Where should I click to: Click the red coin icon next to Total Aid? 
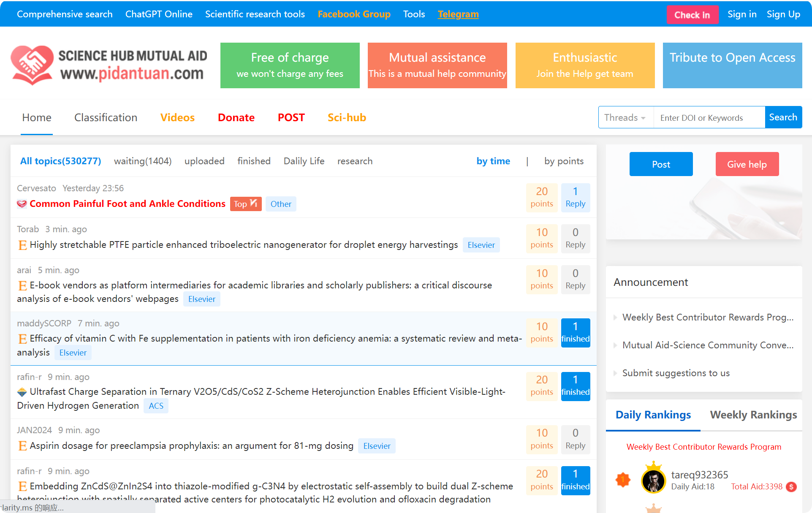(791, 487)
